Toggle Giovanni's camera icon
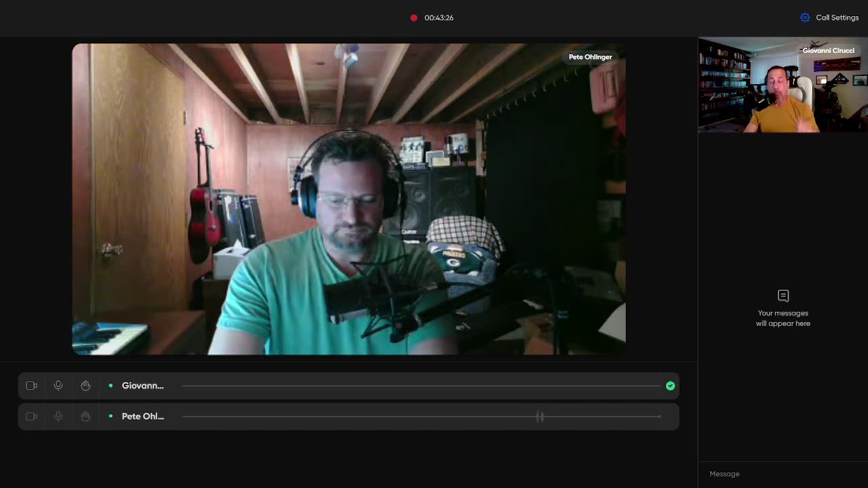The width and height of the screenshot is (868, 488). 31,386
